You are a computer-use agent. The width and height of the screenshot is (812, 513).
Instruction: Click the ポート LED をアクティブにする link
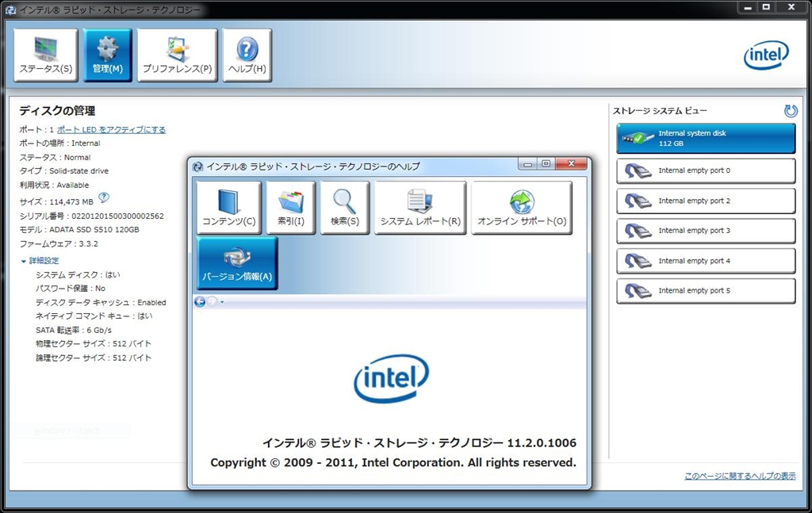tap(111, 129)
